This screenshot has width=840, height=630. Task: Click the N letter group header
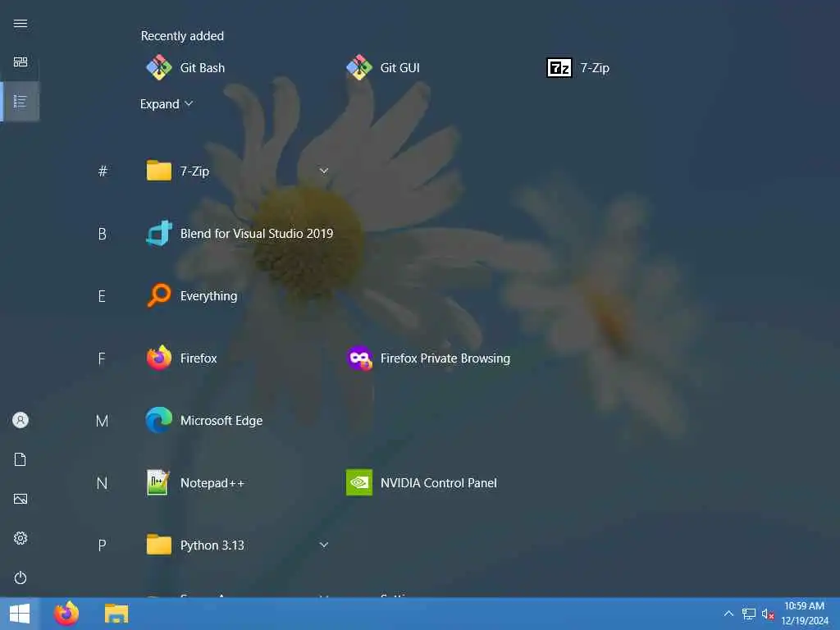(x=103, y=482)
